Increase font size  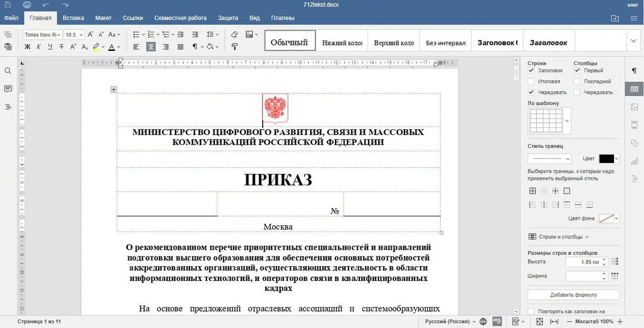(90, 34)
